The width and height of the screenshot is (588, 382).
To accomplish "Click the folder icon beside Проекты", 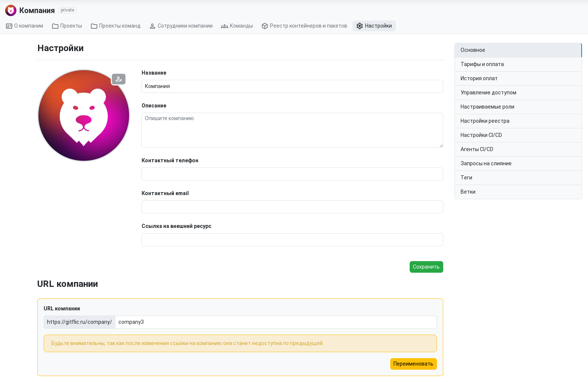I will coord(55,26).
